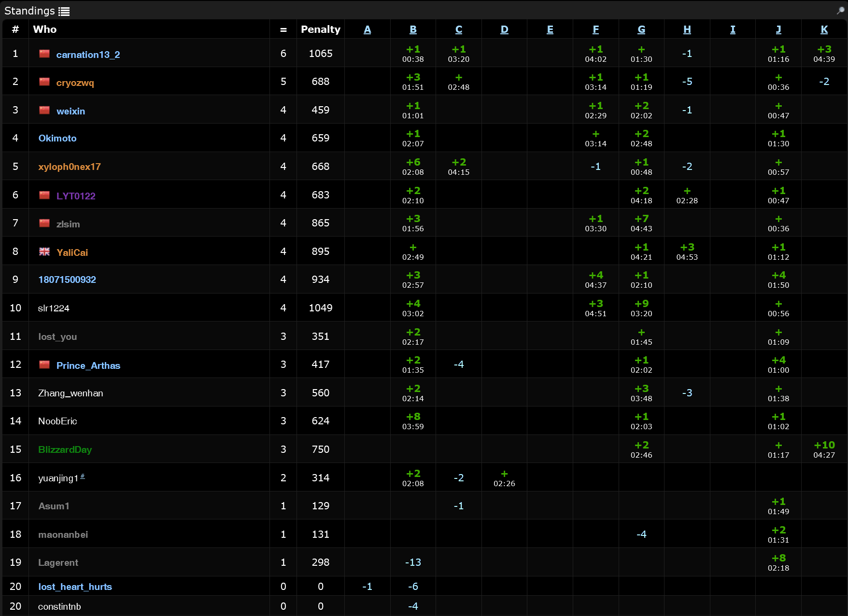Open problem F link
848x616 pixels.
coord(596,29)
